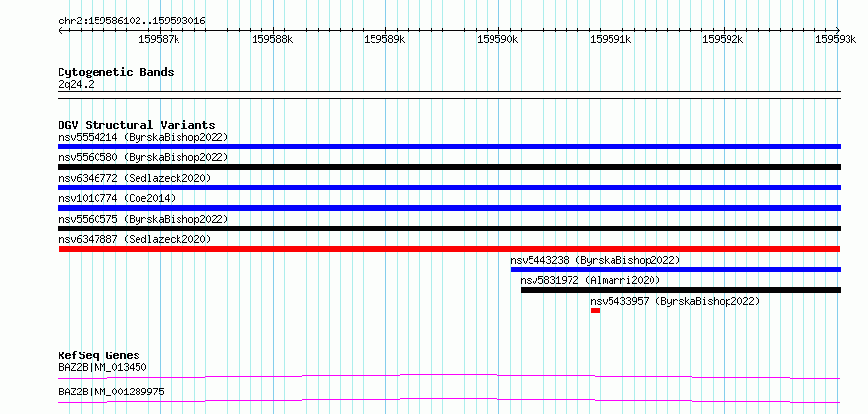Click the 159587k ruler position
Screen dimensions: 868x414
pos(159,39)
